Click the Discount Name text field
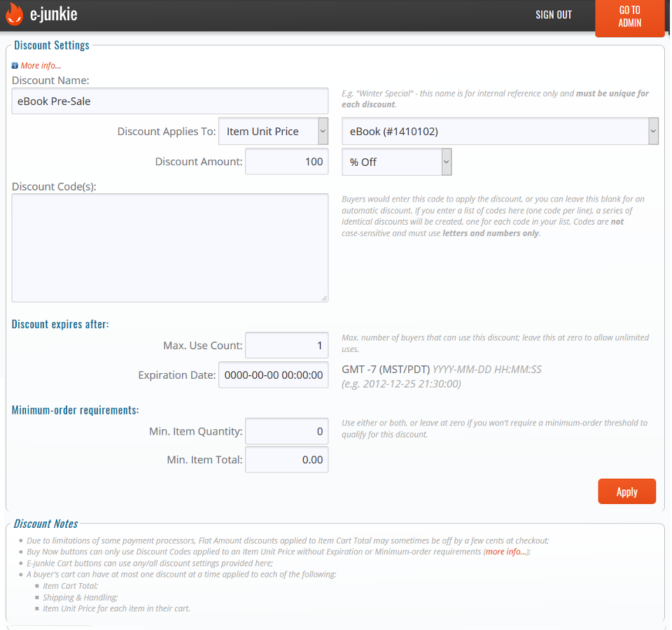This screenshot has height=630, width=672. [x=170, y=101]
